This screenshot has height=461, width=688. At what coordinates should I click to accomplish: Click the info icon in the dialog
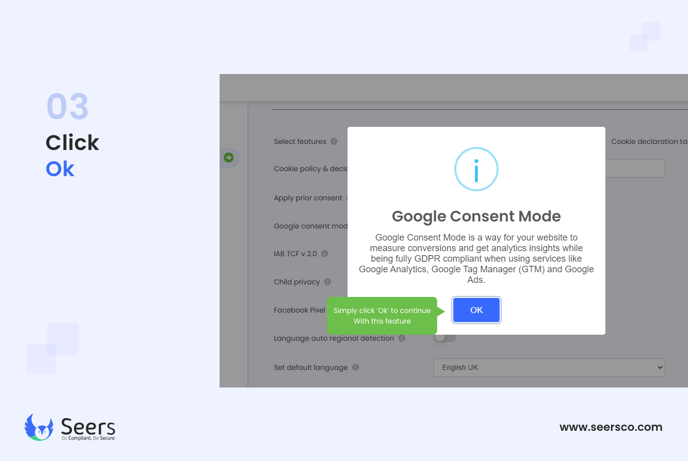[476, 169]
